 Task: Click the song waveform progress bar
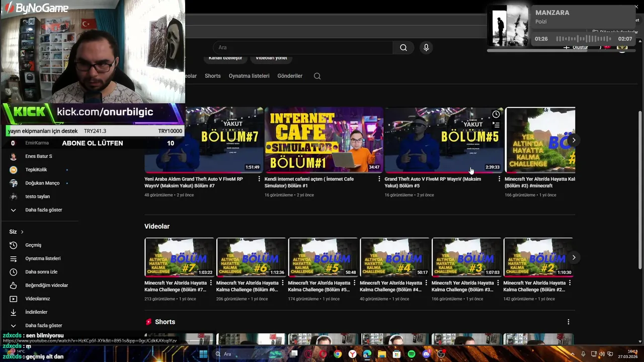click(x=583, y=39)
